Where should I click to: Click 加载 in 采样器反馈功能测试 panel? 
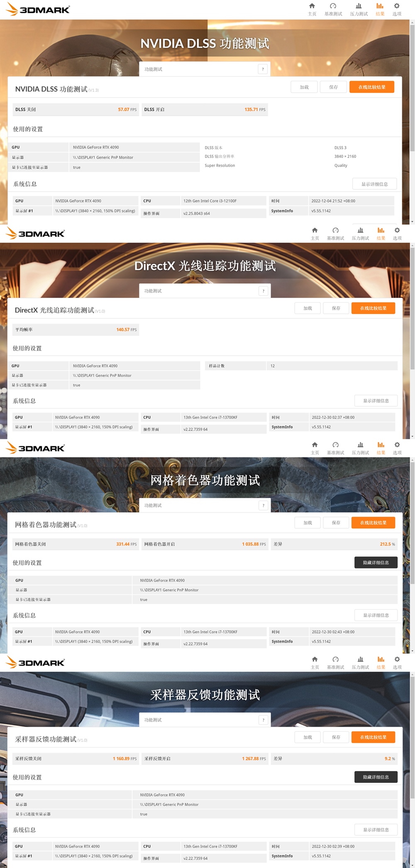pyautogui.click(x=308, y=737)
